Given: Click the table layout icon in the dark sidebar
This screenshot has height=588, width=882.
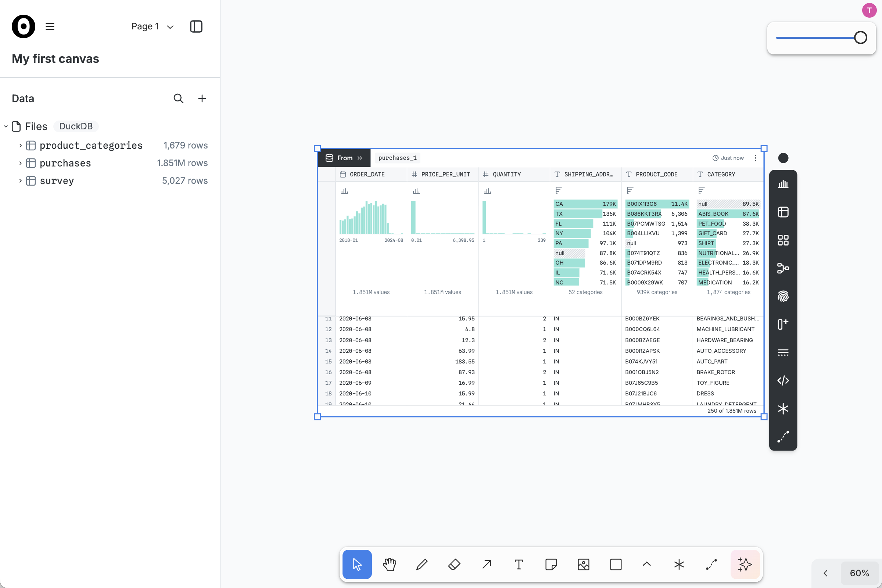Looking at the screenshot, I should [x=783, y=212].
